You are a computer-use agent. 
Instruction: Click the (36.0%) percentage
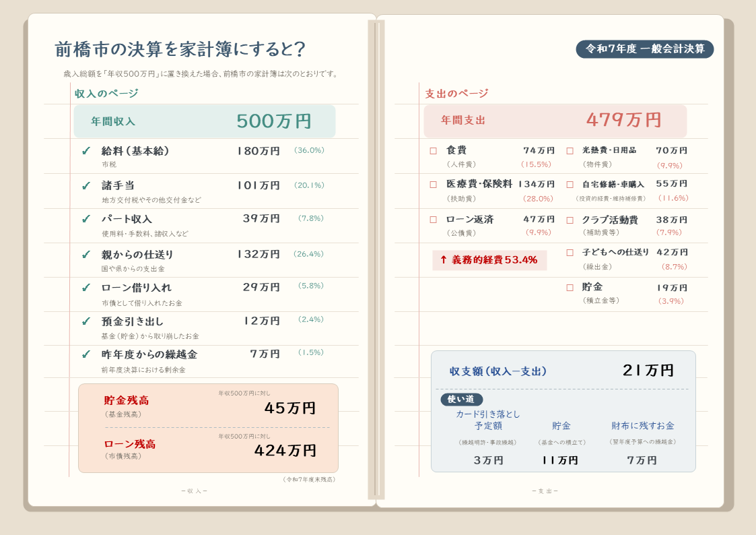click(309, 150)
